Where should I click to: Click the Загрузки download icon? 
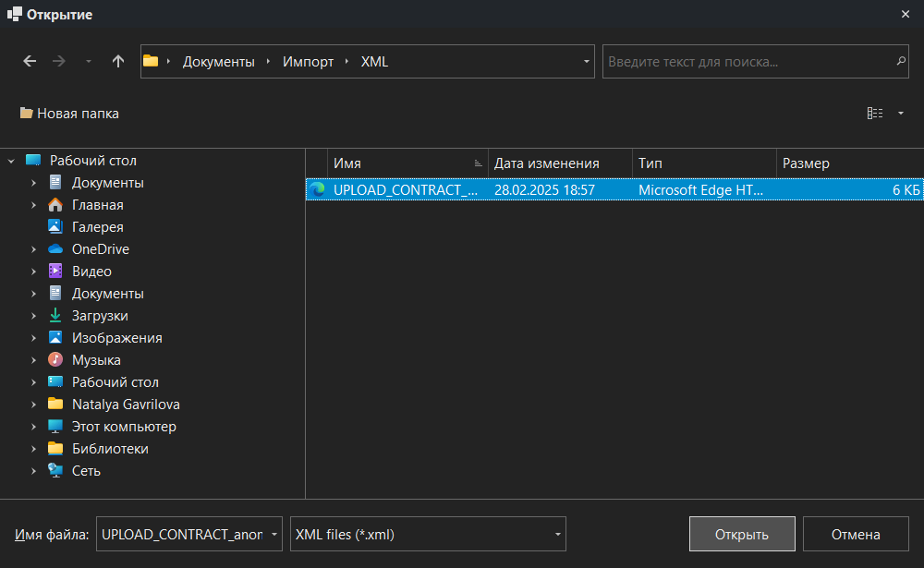(55, 316)
